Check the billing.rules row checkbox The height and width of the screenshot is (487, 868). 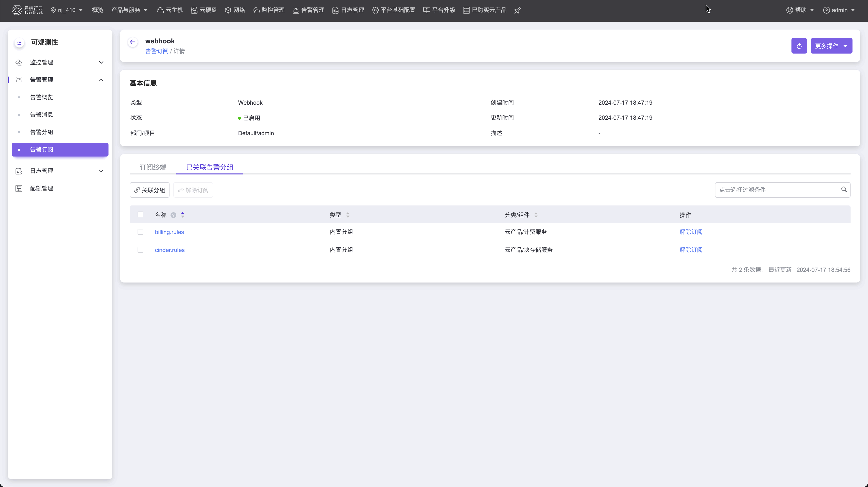[x=140, y=232]
